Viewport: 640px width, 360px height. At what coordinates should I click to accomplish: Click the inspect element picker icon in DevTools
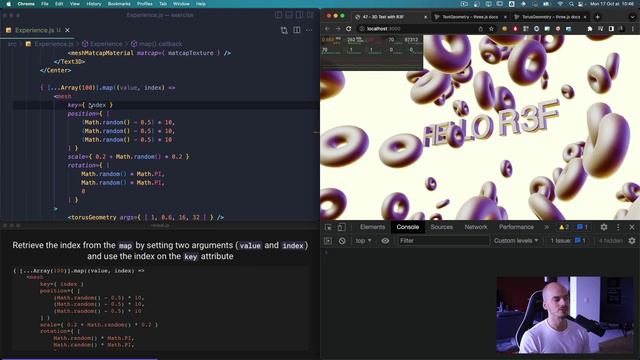tap(328, 227)
